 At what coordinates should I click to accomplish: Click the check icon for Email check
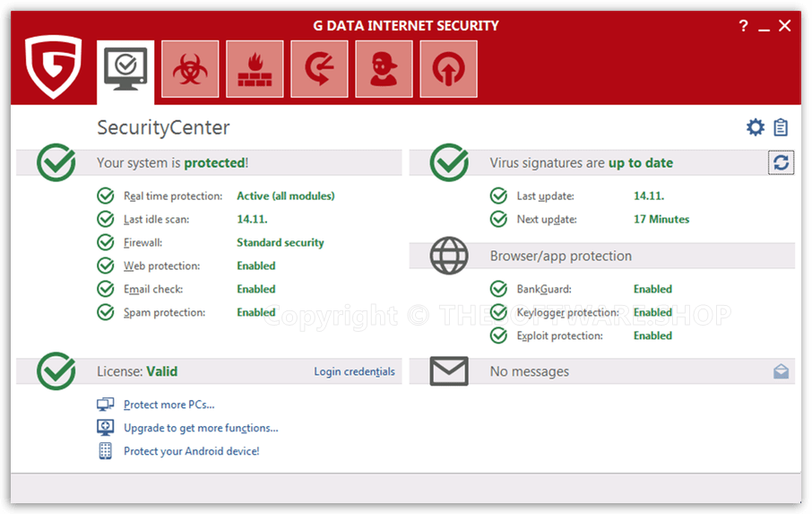[106, 289]
